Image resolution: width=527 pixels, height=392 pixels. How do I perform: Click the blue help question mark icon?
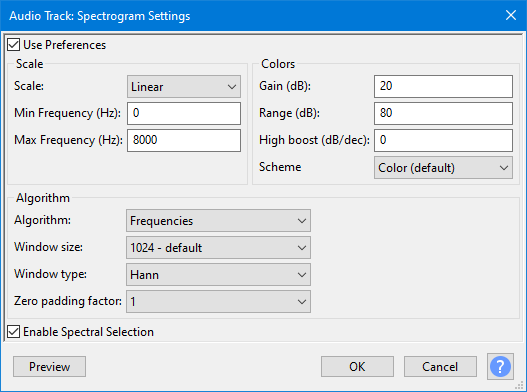click(500, 366)
